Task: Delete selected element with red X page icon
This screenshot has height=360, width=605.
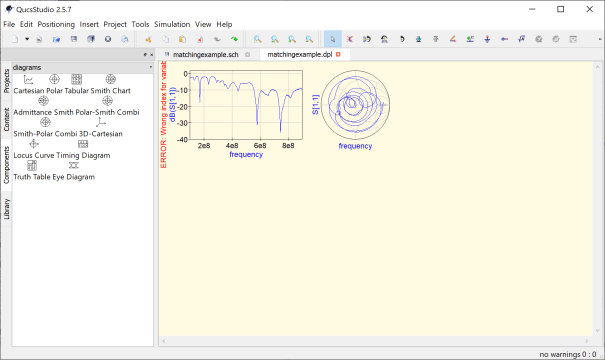Action: coord(200,39)
